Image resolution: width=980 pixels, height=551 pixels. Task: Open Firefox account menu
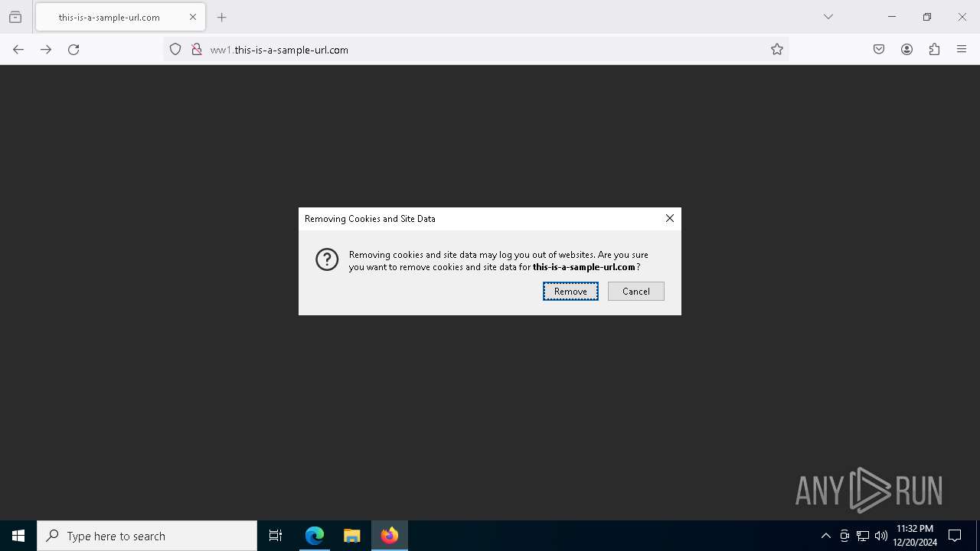[x=906, y=50]
